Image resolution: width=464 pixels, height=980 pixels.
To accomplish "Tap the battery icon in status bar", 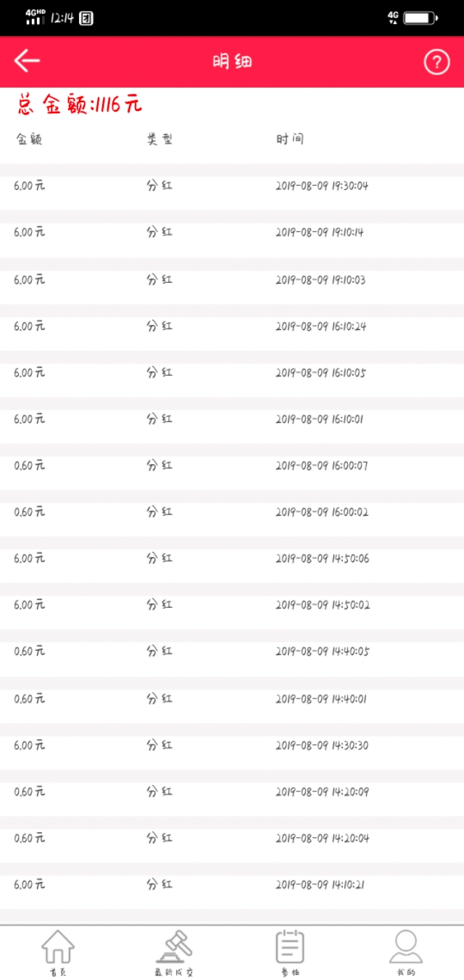I will tap(420, 17).
